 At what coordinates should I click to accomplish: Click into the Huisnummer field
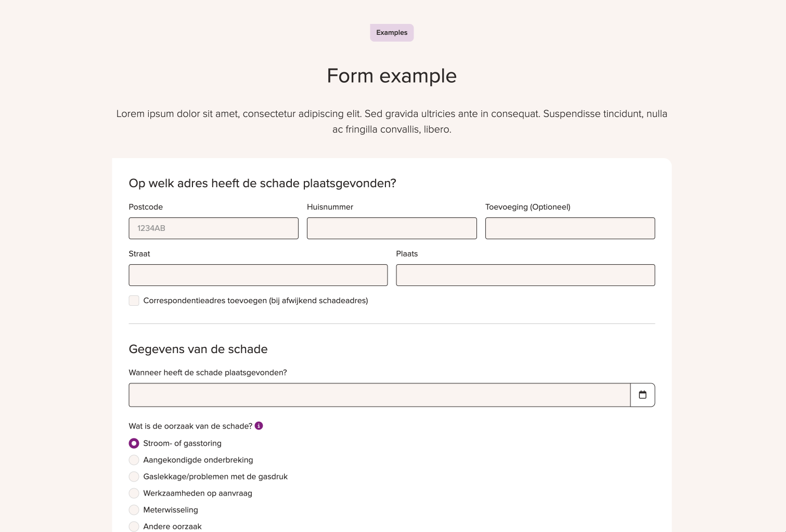(x=392, y=228)
